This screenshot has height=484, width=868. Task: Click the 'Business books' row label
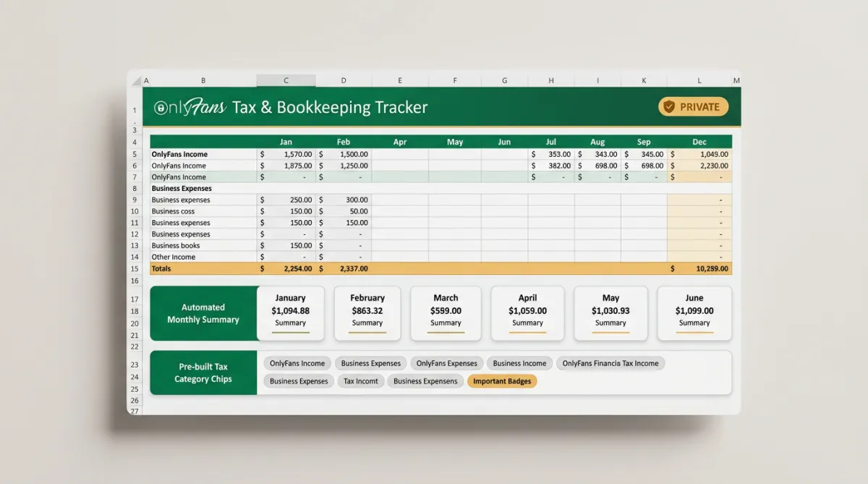click(x=176, y=246)
